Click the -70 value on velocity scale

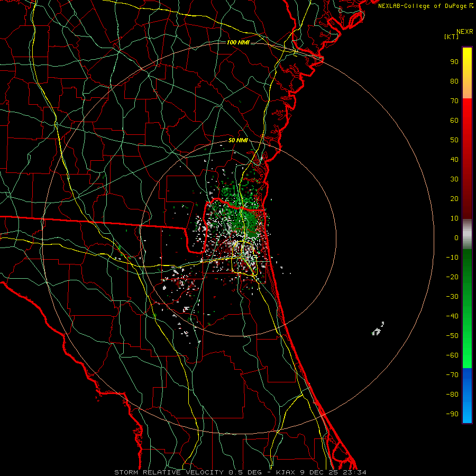coord(452,375)
